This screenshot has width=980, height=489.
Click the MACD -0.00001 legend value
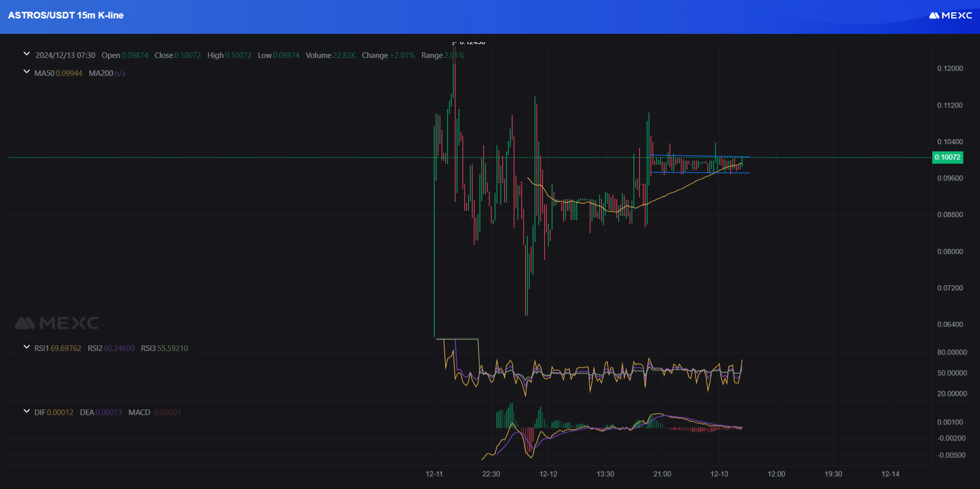coord(155,413)
